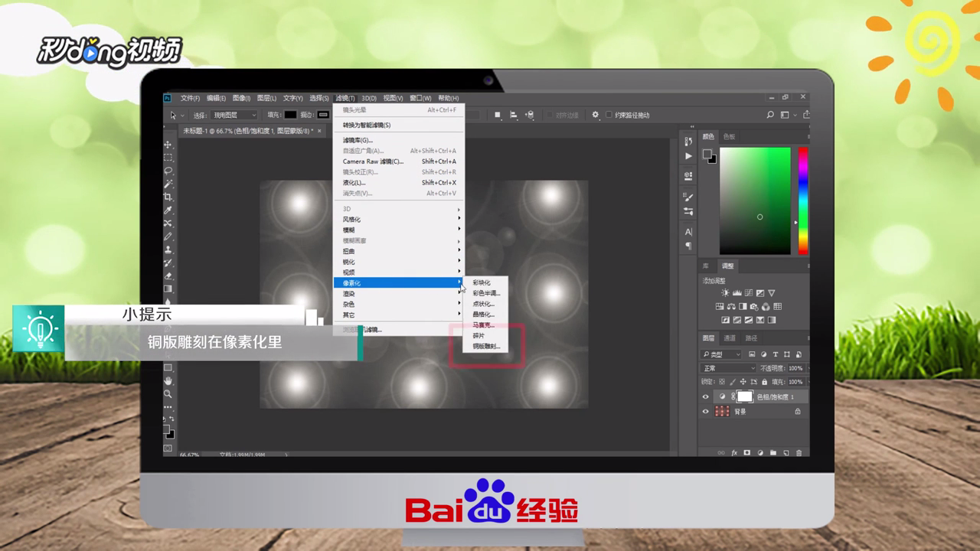Select the Brush tool
This screenshot has height=551, width=980.
(x=168, y=236)
